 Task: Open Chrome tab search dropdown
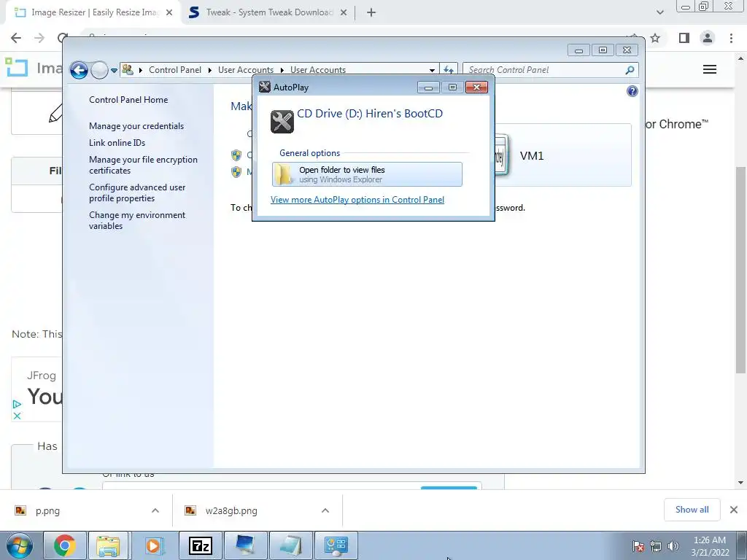pyautogui.click(x=659, y=12)
